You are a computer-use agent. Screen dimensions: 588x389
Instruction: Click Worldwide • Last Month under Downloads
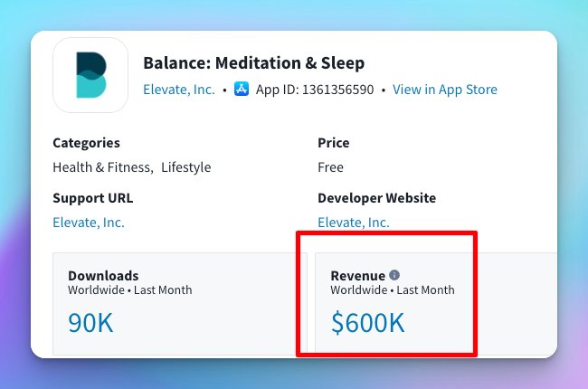(129, 290)
